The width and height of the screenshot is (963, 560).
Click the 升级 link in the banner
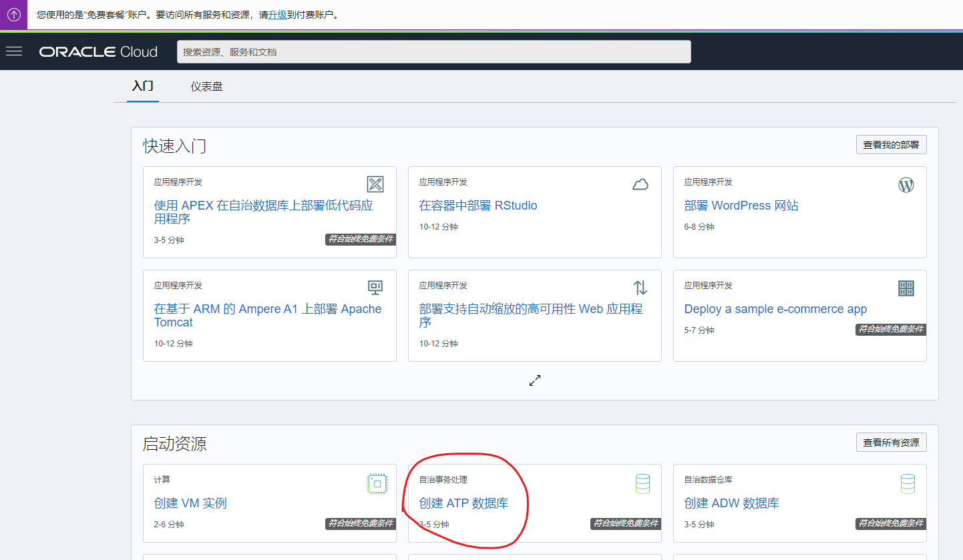click(x=277, y=15)
